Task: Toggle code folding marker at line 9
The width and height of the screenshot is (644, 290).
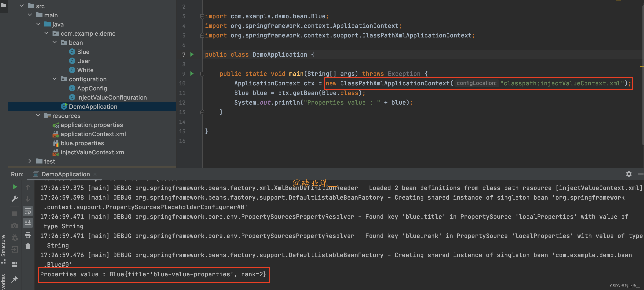Action: 202,74
